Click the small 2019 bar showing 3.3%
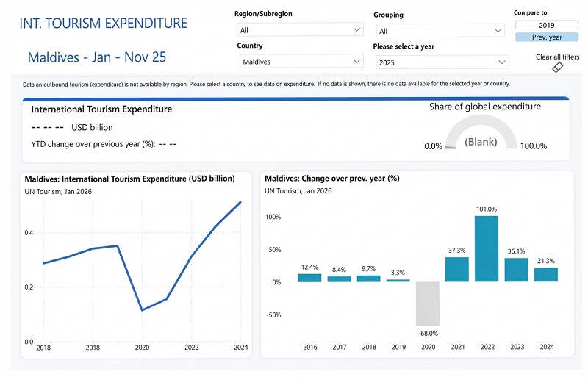Viewport: 588px width, 377px height. [398, 281]
